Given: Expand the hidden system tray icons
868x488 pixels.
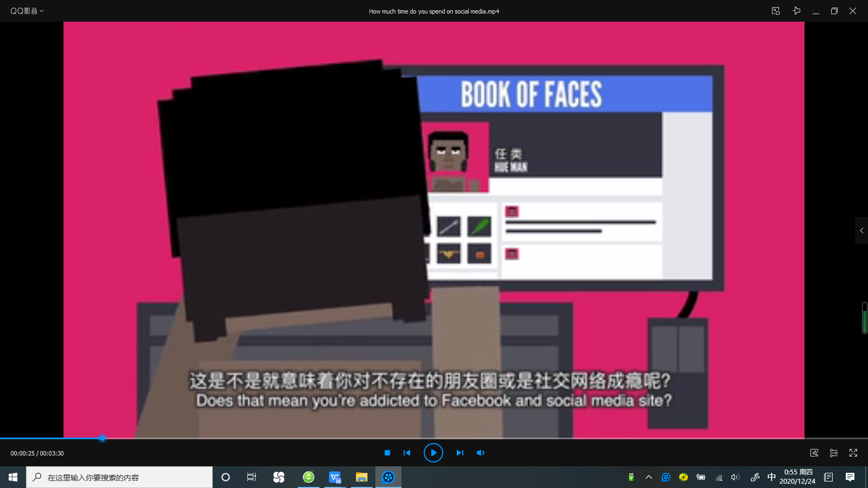Looking at the screenshot, I should (648, 477).
